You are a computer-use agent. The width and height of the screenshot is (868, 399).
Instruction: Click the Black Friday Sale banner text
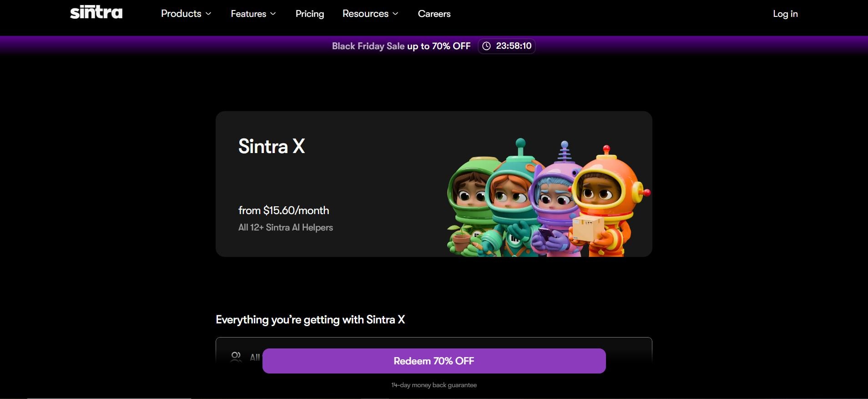coord(401,46)
